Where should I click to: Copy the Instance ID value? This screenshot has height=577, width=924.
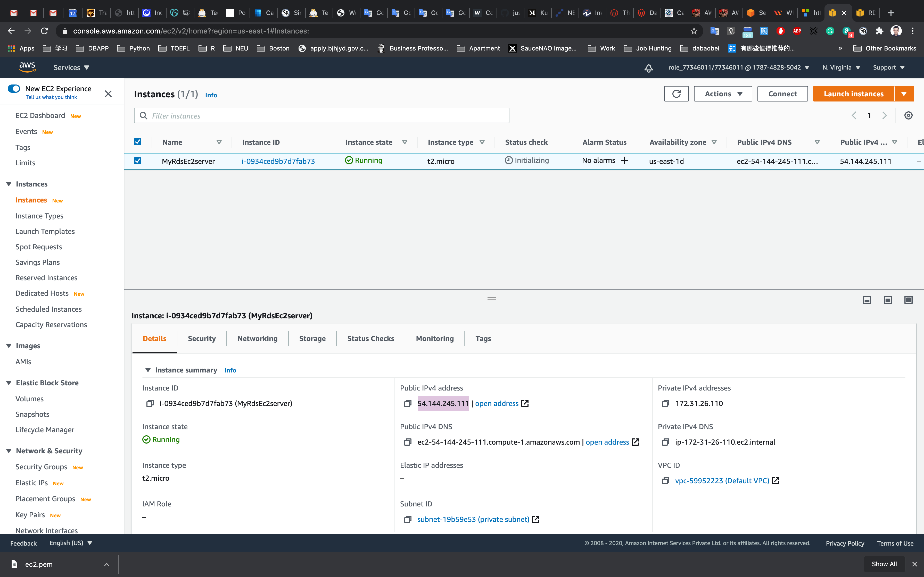pyautogui.click(x=150, y=404)
